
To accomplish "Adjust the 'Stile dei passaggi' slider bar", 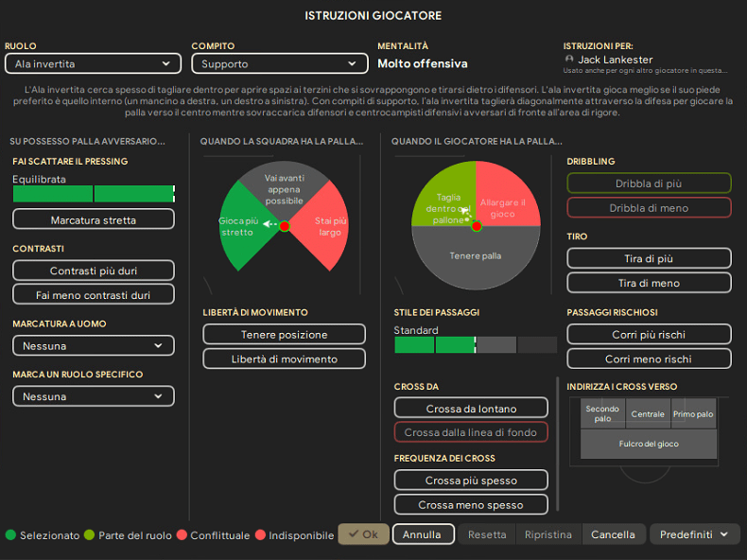I will tap(475, 345).
